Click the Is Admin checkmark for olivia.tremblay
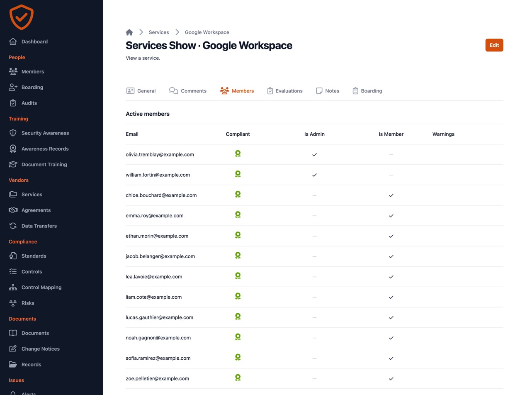This screenshot has height=395, width=532. (x=314, y=155)
